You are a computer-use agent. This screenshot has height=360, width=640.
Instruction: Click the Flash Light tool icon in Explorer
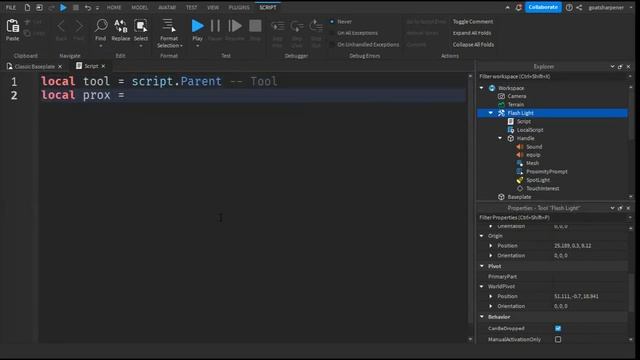(501, 113)
